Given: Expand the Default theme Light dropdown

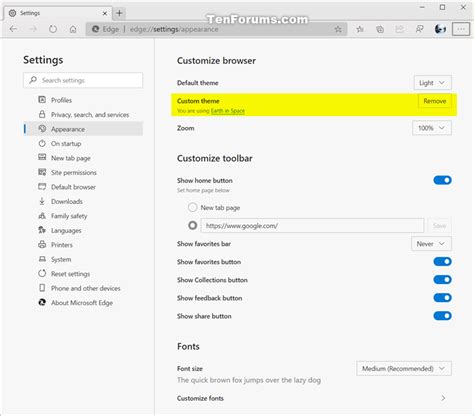Looking at the screenshot, I should 432,83.
